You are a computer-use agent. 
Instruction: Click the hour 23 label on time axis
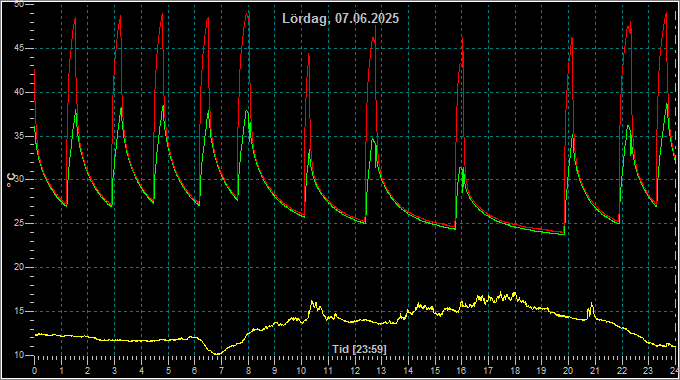648,371
